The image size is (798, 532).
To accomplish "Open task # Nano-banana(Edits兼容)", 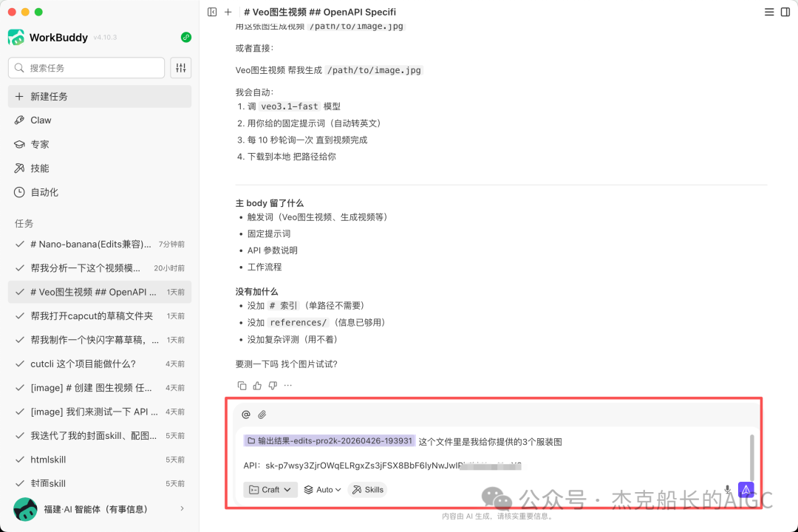I will pos(100,244).
